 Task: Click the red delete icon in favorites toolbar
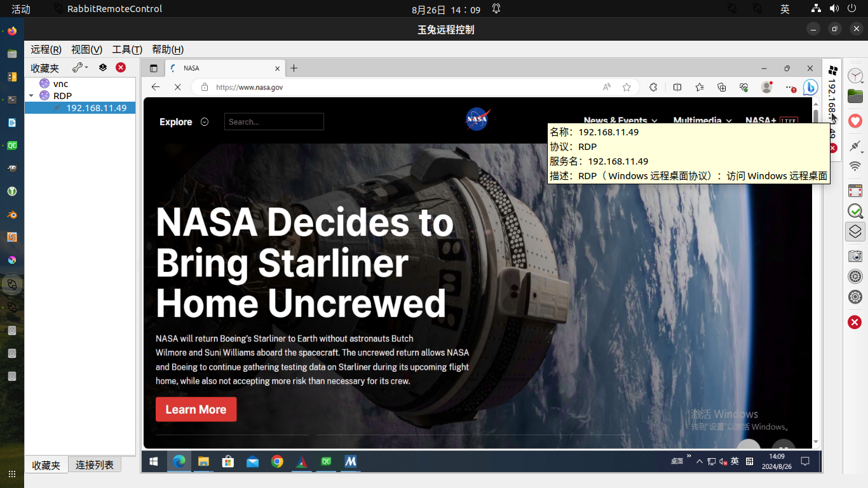click(121, 67)
